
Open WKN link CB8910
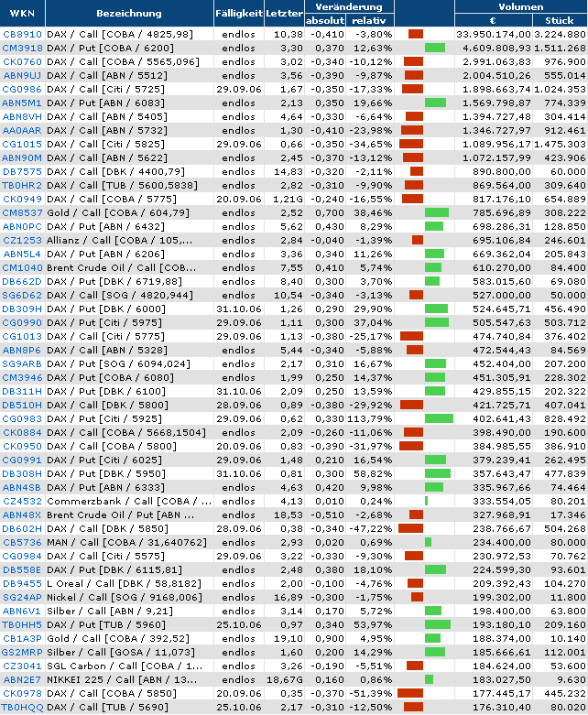[22, 34]
